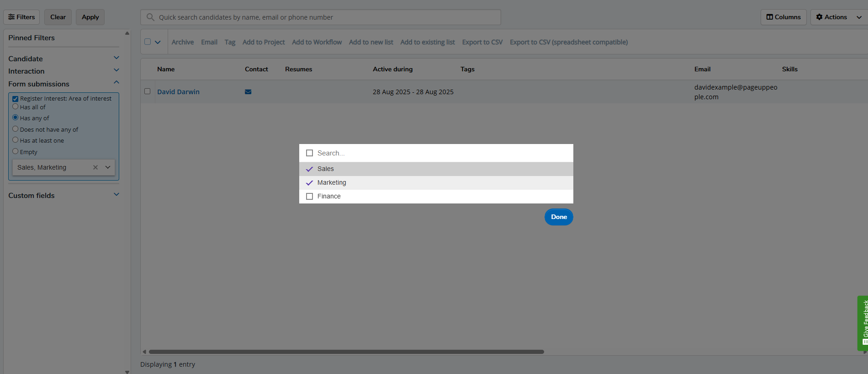Click Done to confirm the selection
This screenshot has height=374, width=868.
559,217
